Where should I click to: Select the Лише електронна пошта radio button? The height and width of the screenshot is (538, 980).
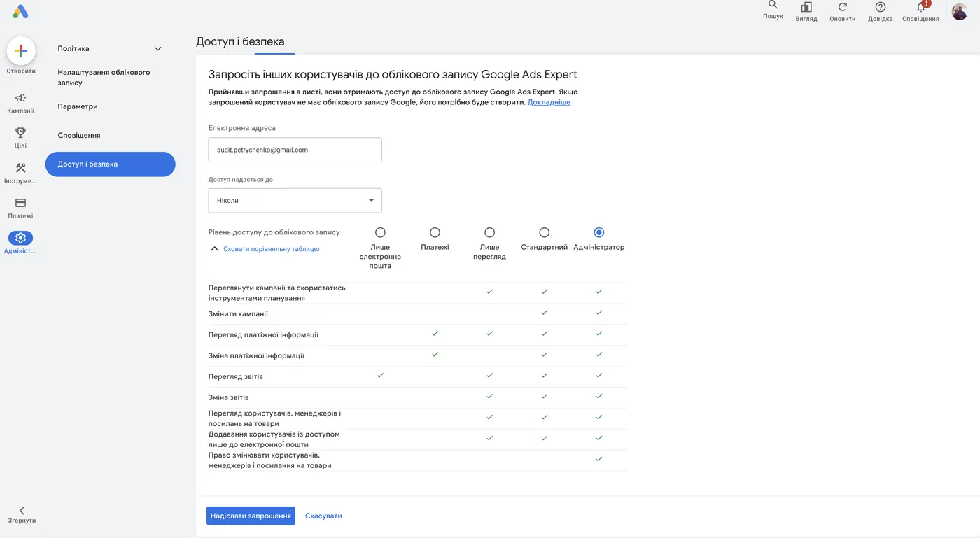(380, 232)
